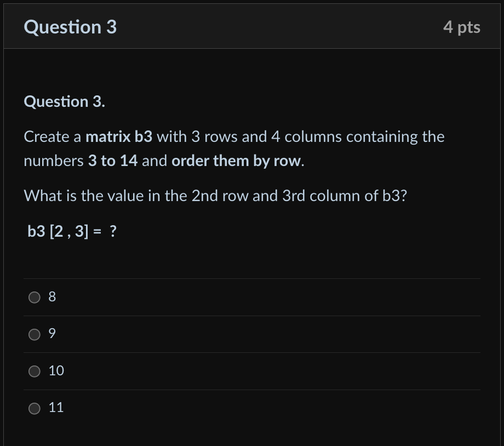The image size is (504, 446).
Task: Click the answer row containing 10
Action: coord(252,371)
